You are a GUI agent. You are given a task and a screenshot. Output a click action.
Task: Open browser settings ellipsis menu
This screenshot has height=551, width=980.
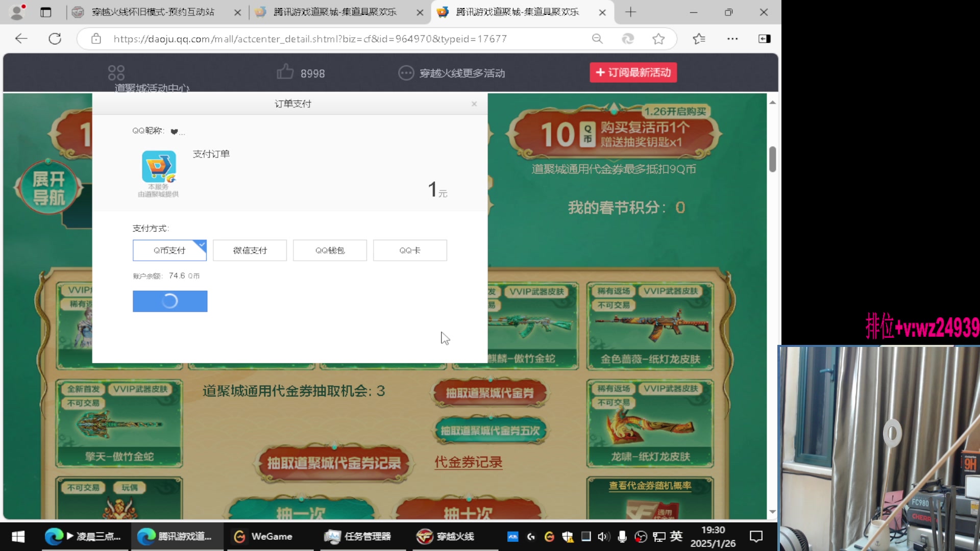click(x=732, y=39)
